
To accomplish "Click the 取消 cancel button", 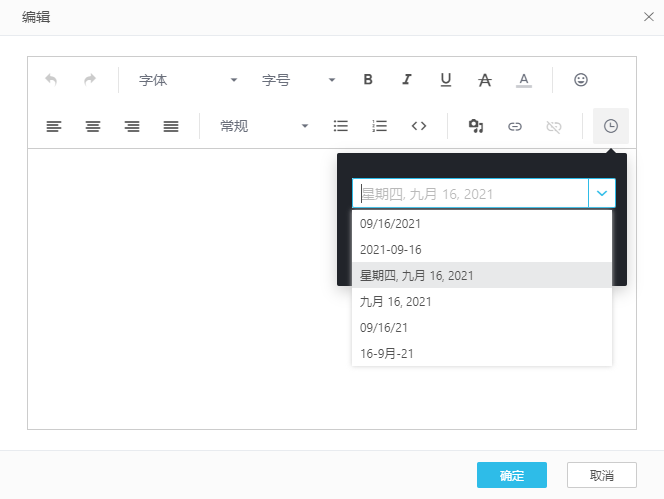I will (601, 475).
